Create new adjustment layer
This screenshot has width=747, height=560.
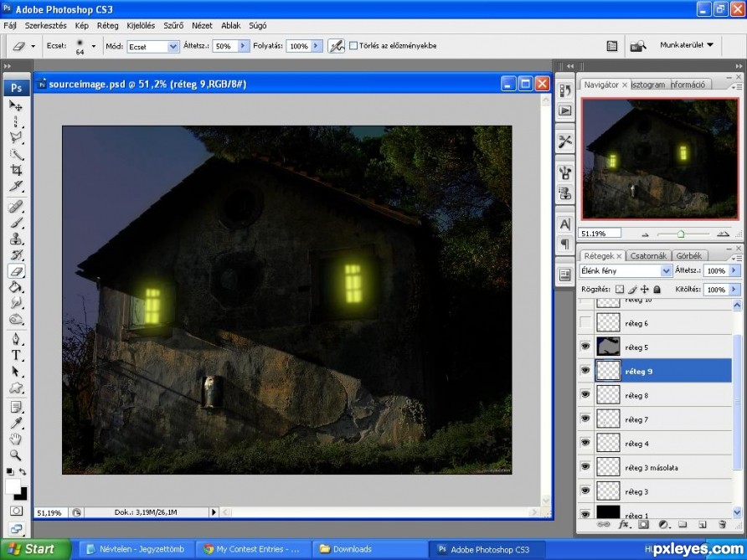[x=662, y=525]
